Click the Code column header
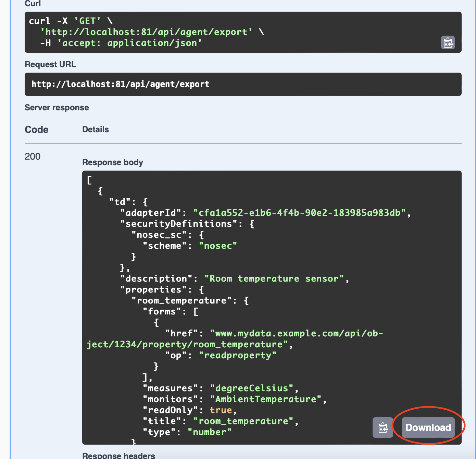The height and width of the screenshot is (459, 476). (x=37, y=130)
